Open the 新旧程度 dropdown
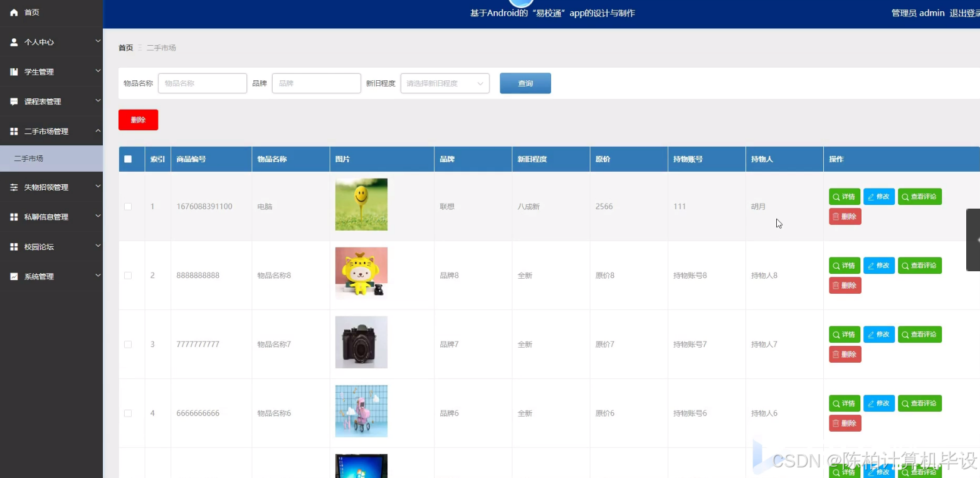Screen dimensions: 980x478 tap(445, 83)
